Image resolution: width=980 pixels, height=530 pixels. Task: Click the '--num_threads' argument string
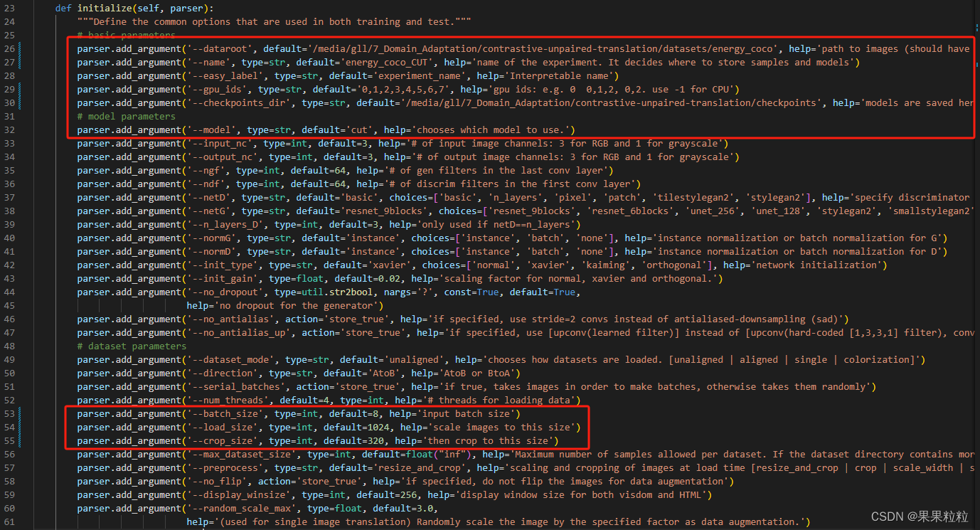click(228, 401)
